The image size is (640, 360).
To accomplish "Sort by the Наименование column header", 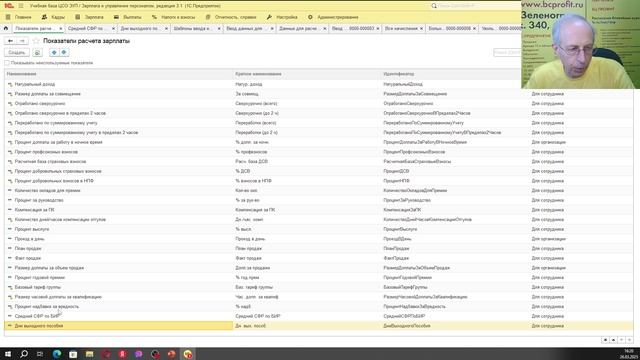I will coord(118,74).
